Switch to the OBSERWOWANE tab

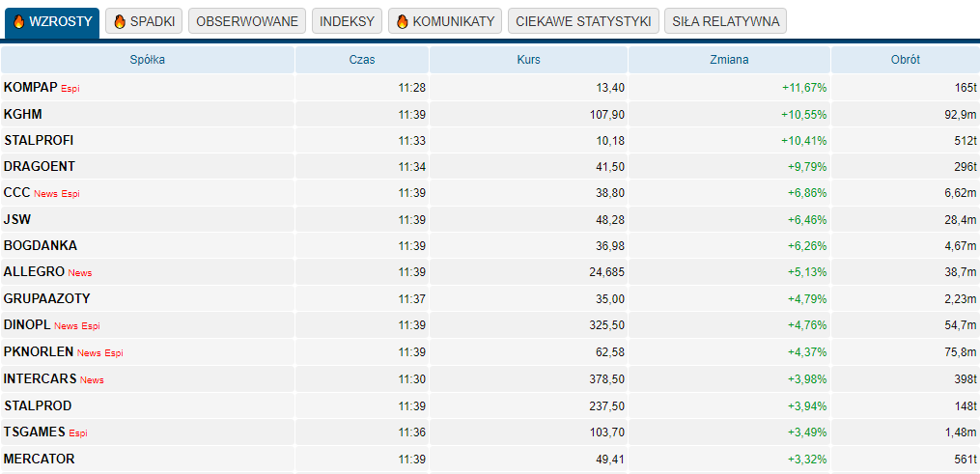tap(247, 21)
